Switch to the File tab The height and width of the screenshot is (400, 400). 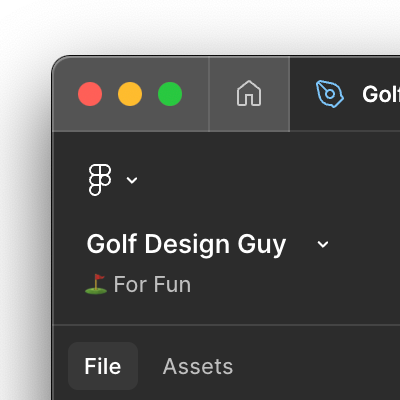103,366
